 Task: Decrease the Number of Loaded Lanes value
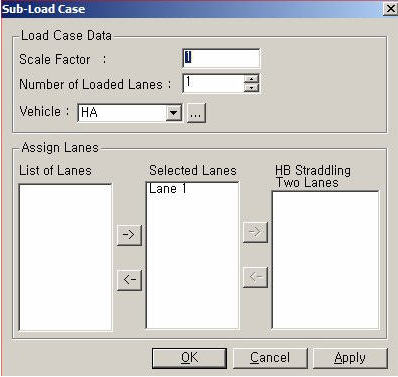point(252,87)
